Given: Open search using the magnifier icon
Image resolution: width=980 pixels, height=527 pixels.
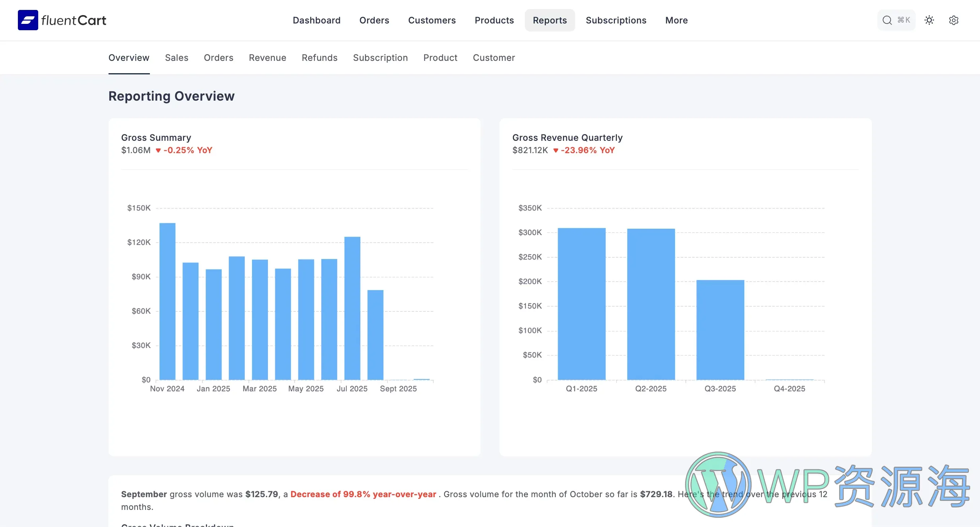Looking at the screenshot, I should [x=887, y=20].
